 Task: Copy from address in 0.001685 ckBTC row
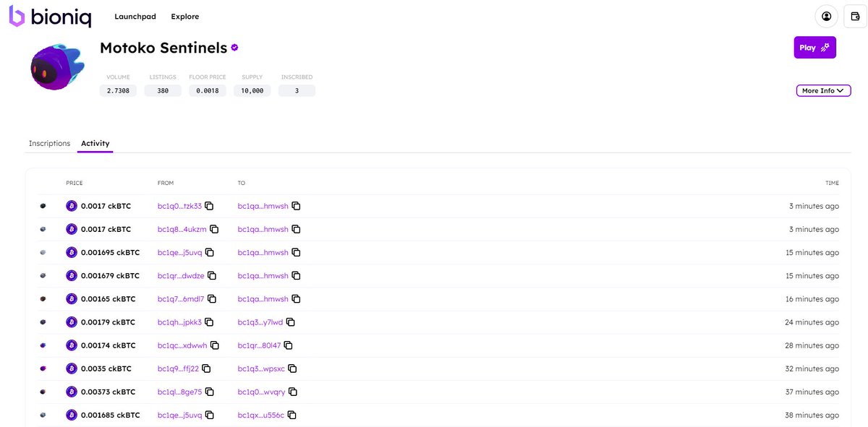209,415
